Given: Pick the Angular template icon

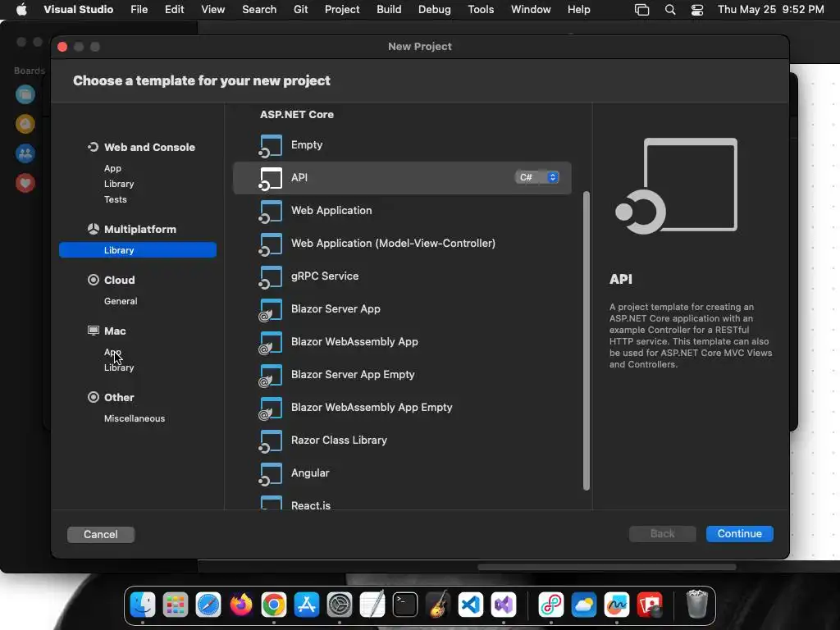Looking at the screenshot, I should tap(271, 473).
